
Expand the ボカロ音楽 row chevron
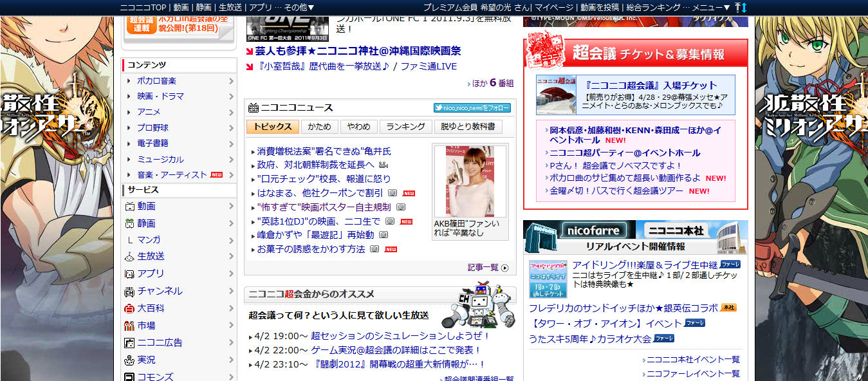231,81
